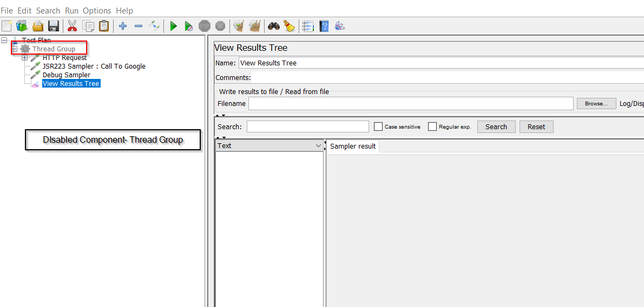Viewport: 644px width, 307px height.
Task: Clear results with single broom icon
Action: pos(239,26)
